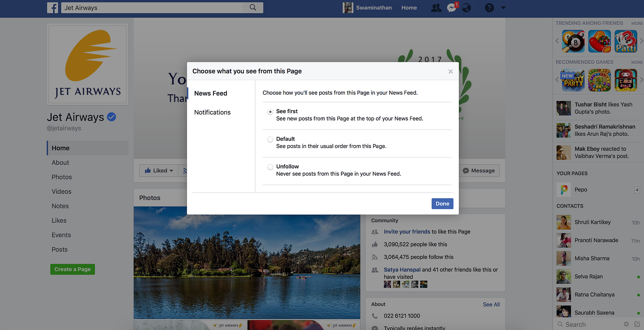Open the NEW Party game icon
Viewport: 644px width, 330px height.
pyautogui.click(x=573, y=80)
